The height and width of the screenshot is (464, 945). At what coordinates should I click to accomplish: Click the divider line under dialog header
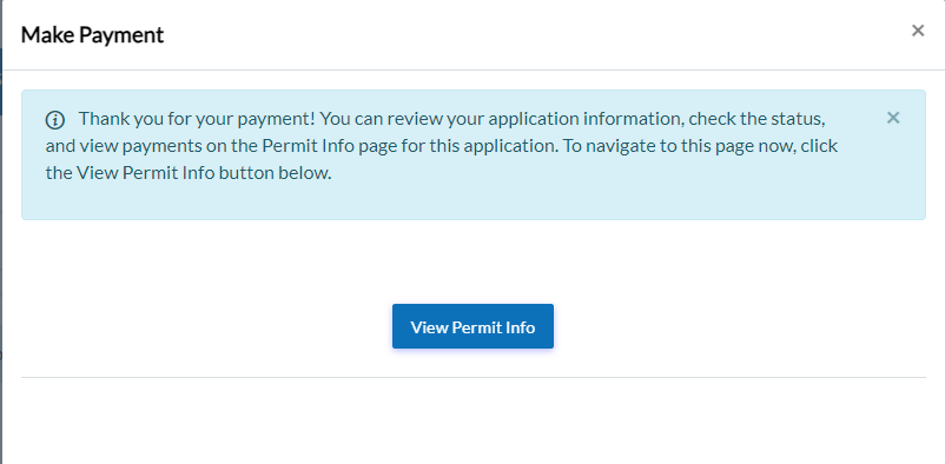(472, 70)
